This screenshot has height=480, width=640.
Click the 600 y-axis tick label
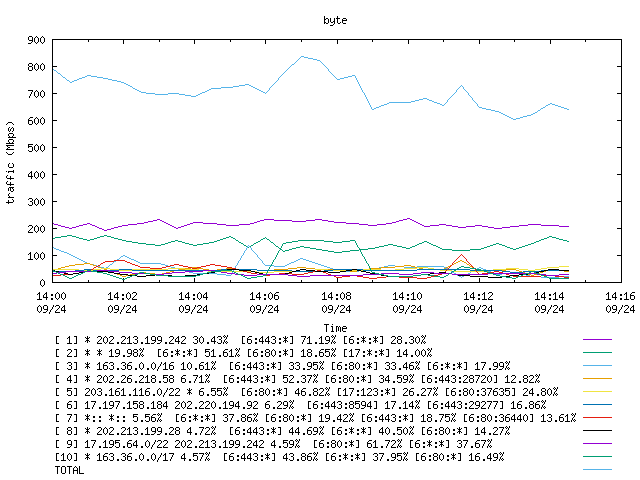tap(36, 121)
